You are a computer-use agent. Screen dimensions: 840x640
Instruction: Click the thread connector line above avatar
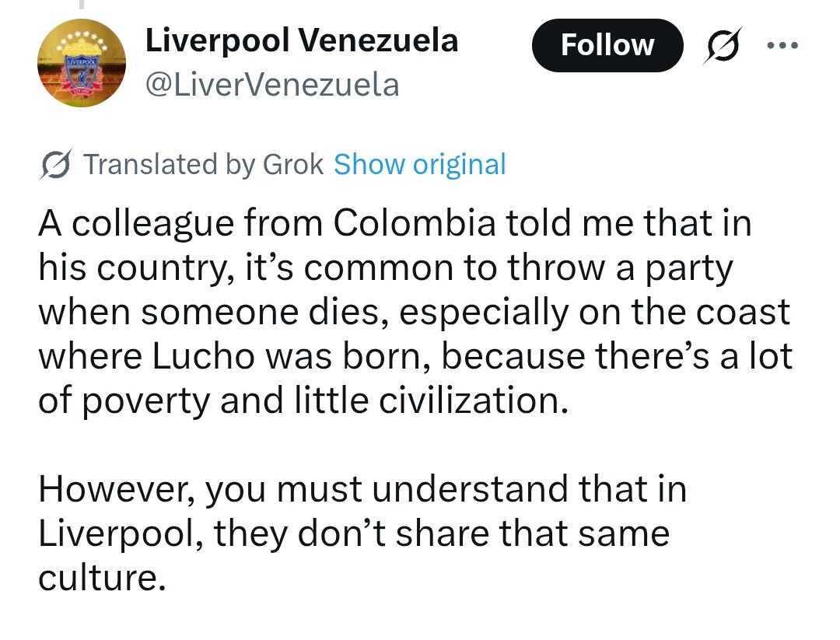point(81,5)
